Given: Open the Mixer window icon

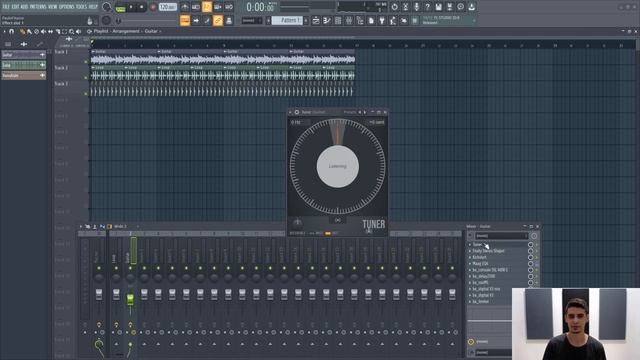Looking at the screenshot, I should 349,20.
